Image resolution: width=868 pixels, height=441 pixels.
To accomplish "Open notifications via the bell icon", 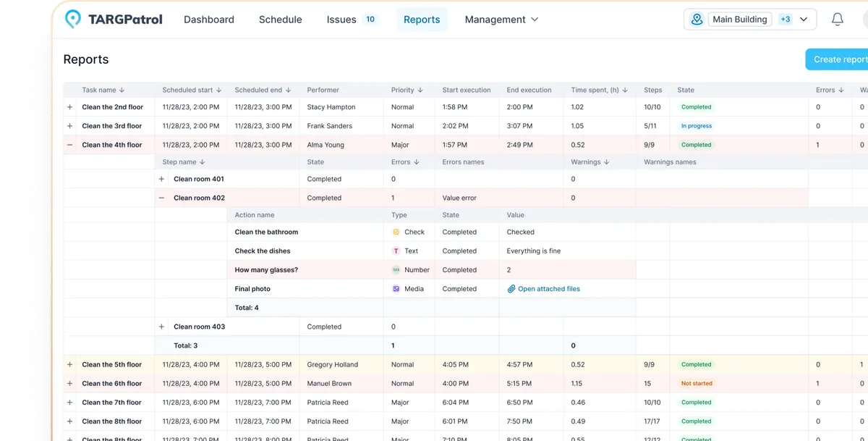I will [837, 19].
